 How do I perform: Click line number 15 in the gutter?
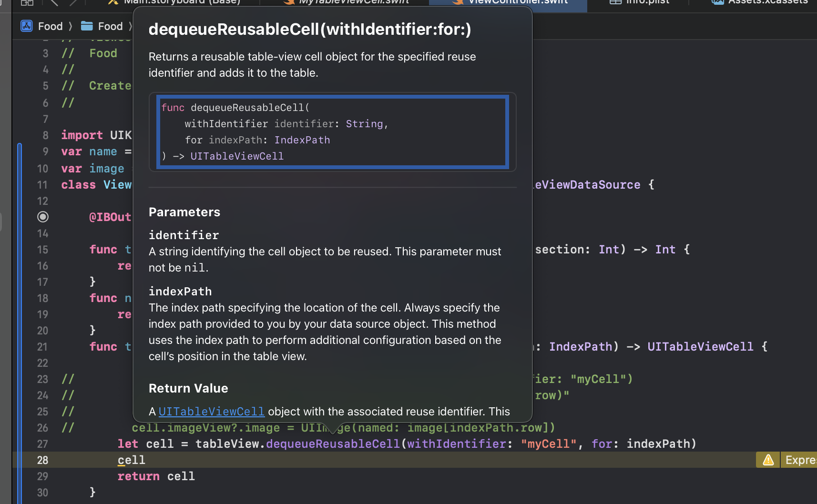tap(42, 250)
